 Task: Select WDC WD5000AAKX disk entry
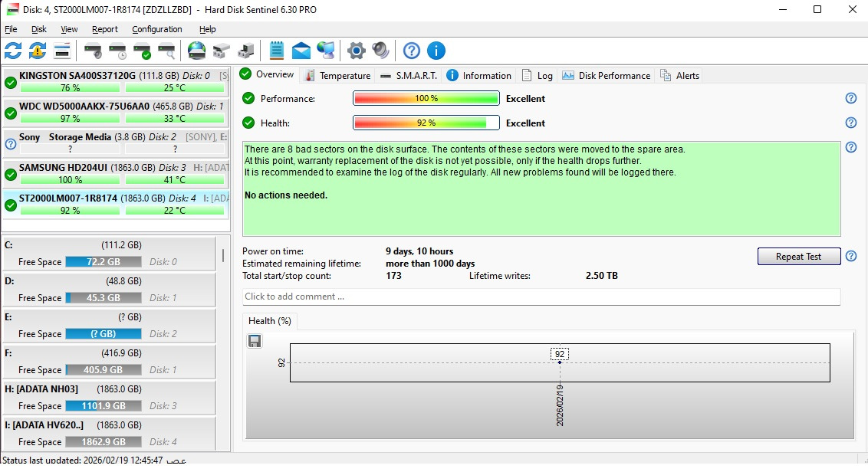click(116, 113)
